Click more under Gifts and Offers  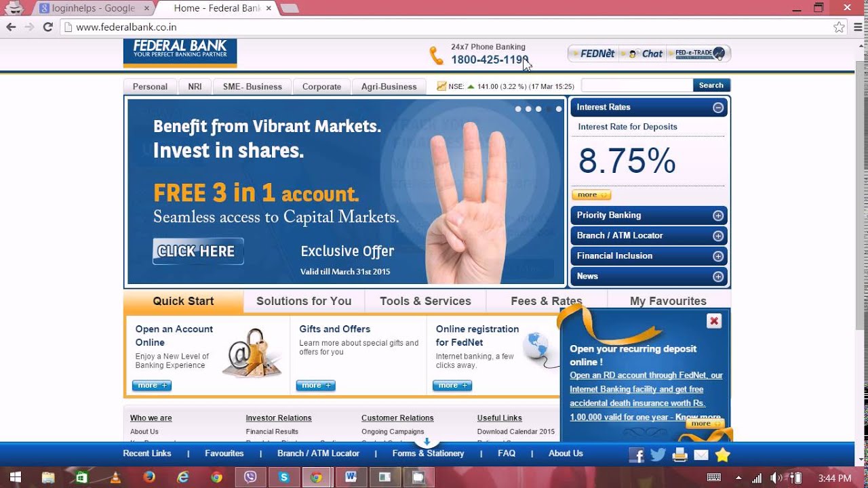tap(316, 386)
